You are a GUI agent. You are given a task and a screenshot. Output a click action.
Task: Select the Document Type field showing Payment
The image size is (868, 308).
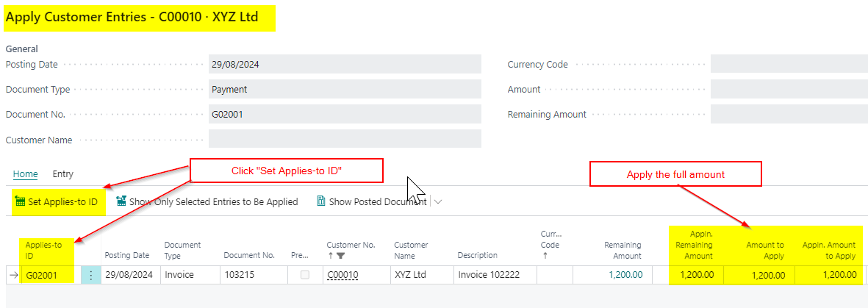tap(344, 89)
